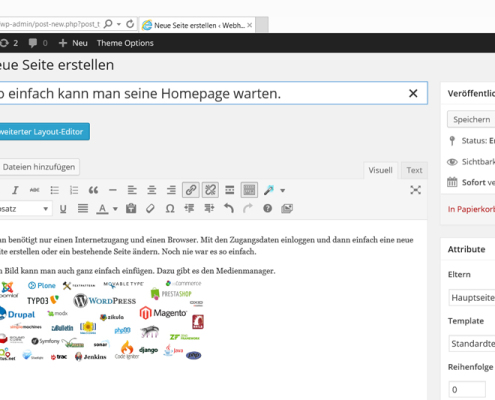The width and height of the screenshot is (495, 400).
Task: Click the Speichern draft button
Action: (x=471, y=119)
